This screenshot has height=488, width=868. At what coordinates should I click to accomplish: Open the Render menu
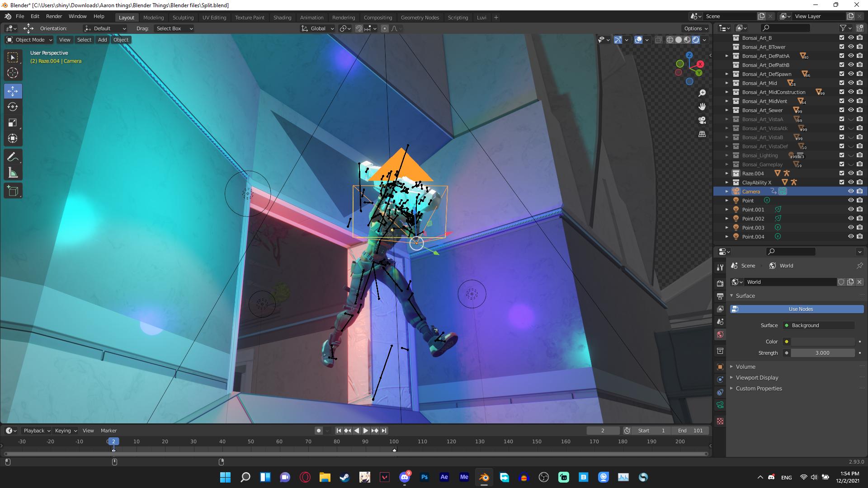54,16
